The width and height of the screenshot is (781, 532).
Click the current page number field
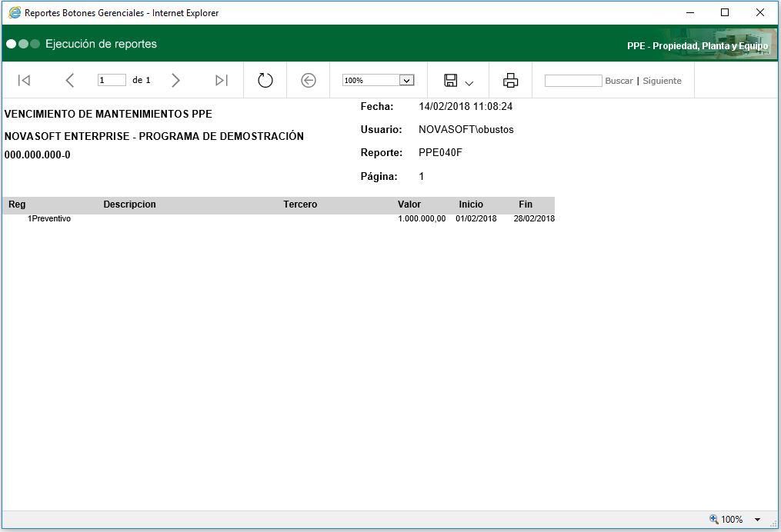tap(112, 80)
